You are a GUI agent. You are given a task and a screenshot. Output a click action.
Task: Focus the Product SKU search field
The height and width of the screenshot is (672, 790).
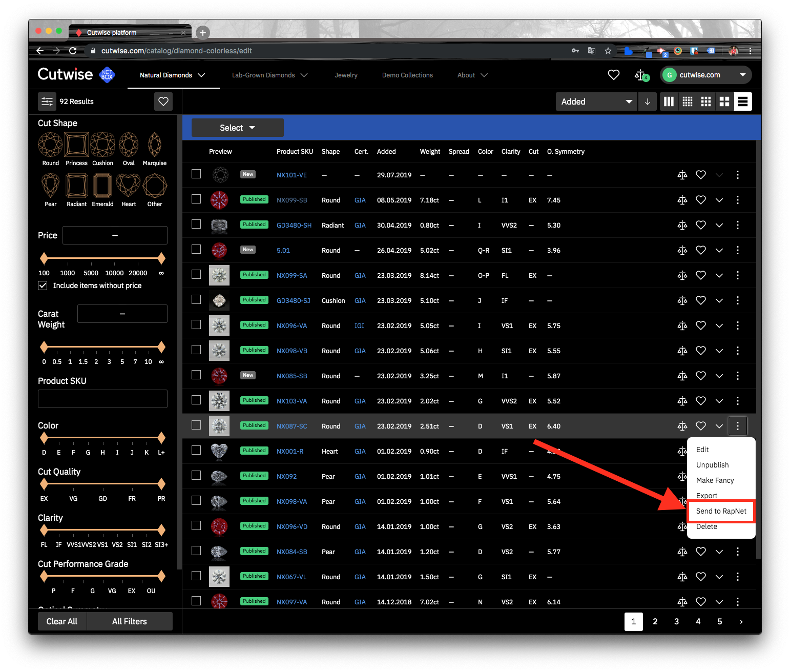click(102, 399)
